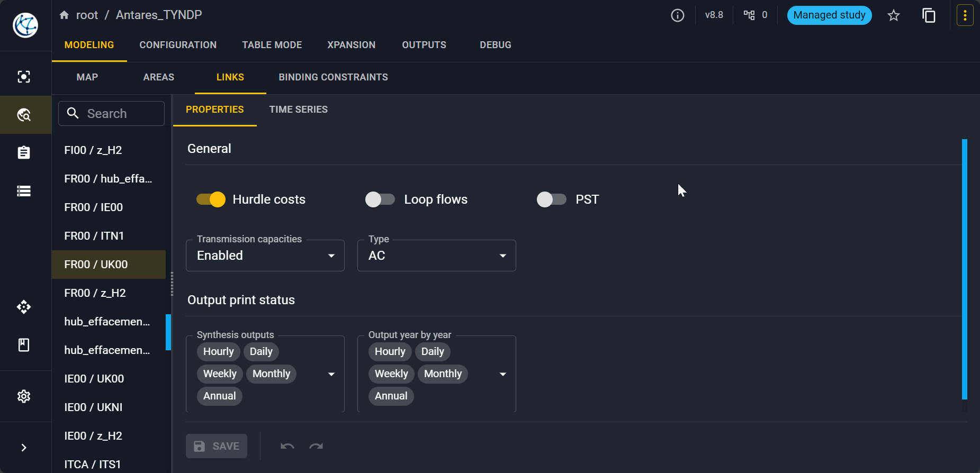
Task: Open the documentation book icon in sidebar
Action: 24,345
